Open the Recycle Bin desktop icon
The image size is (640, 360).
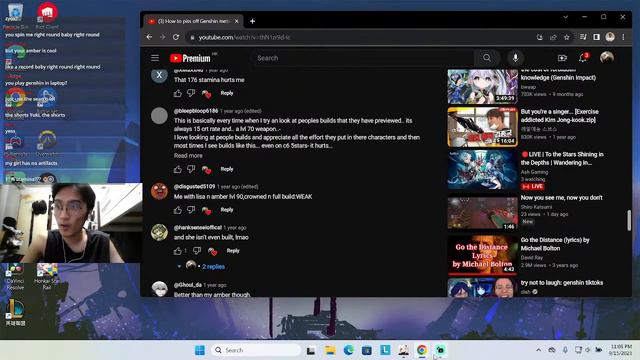(15, 16)
